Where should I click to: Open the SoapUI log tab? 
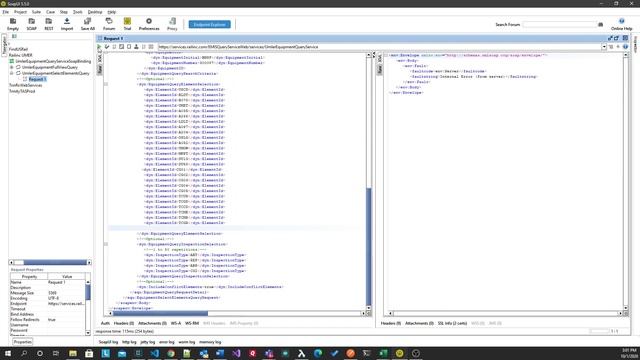pyautogui.click(x=108, y=342)
